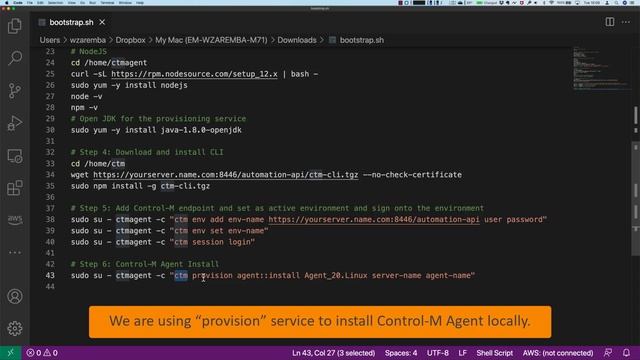Click the 'ctm env set env-name' command text
Viewport: 640px width, 360px height.
219,231
